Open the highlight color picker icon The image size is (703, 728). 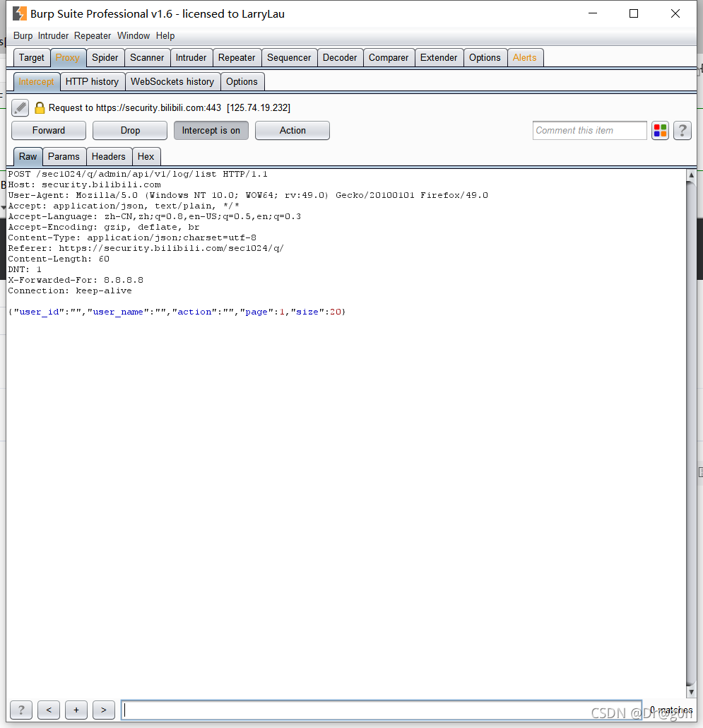tap(660, 131)
